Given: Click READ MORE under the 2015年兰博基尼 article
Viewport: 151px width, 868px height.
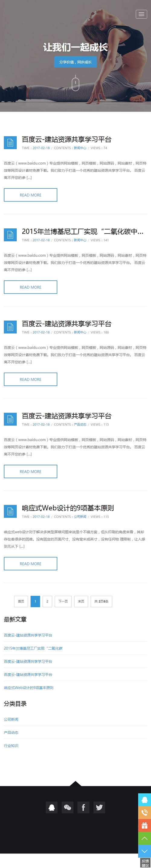Looking at the screenshot, I should tap(31, 287).
